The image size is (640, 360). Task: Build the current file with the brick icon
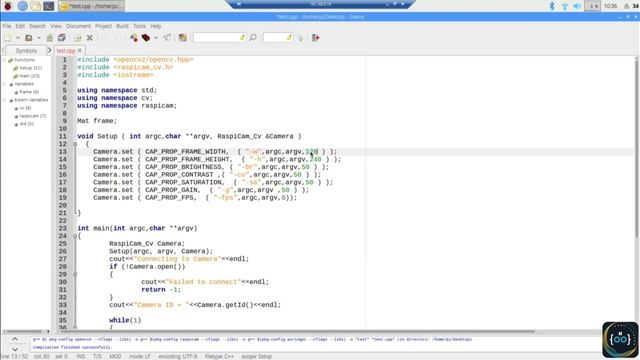146,38
